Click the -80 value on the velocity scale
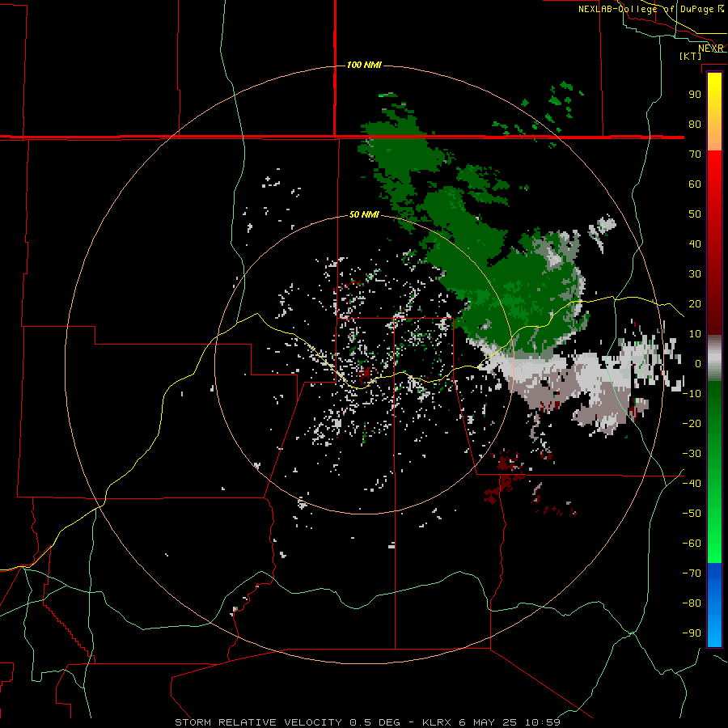 tap(692, 603)
